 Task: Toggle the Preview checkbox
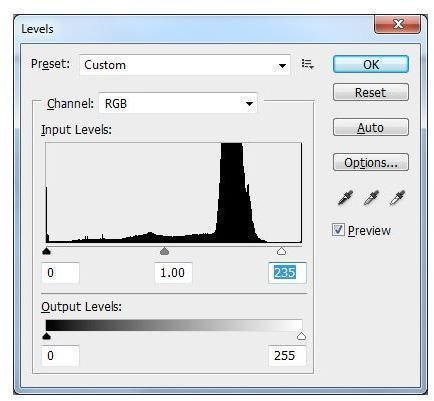click(338, 230)
